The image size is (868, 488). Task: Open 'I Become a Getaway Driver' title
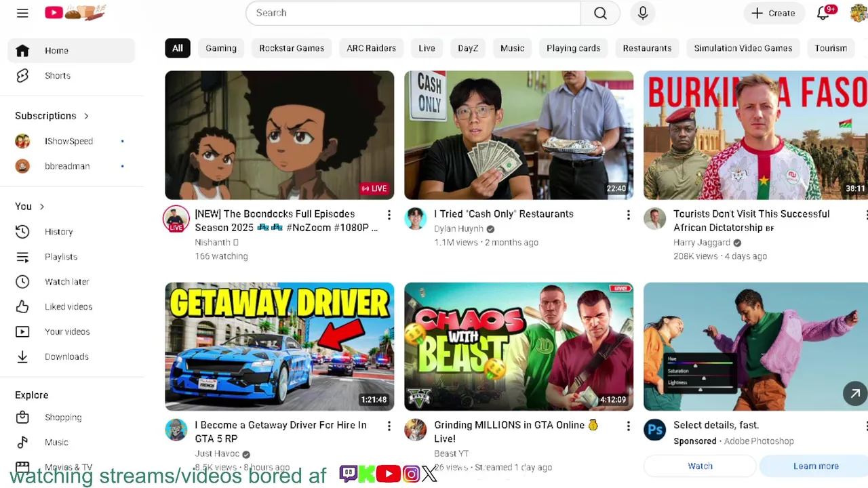(x=281, y=432)
